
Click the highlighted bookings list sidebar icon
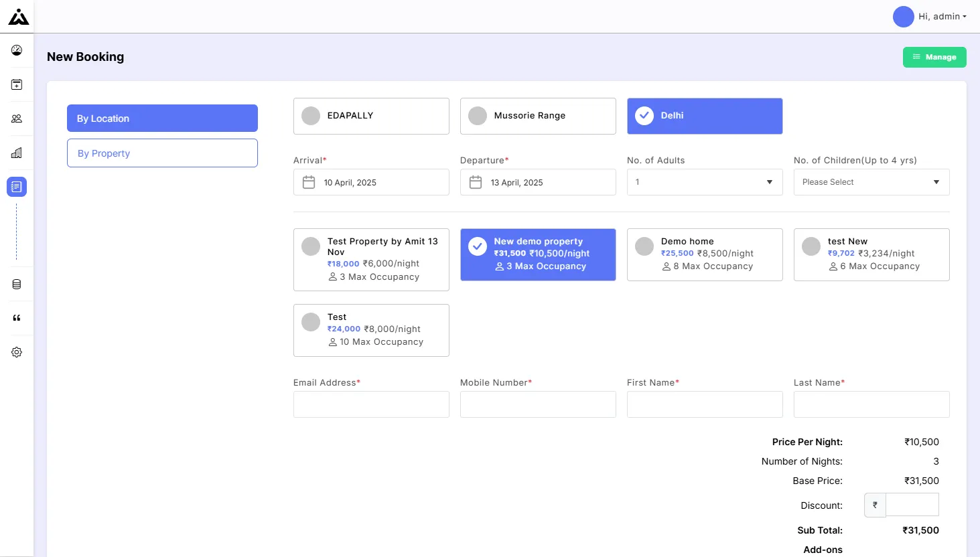click(x=17, y=187)
